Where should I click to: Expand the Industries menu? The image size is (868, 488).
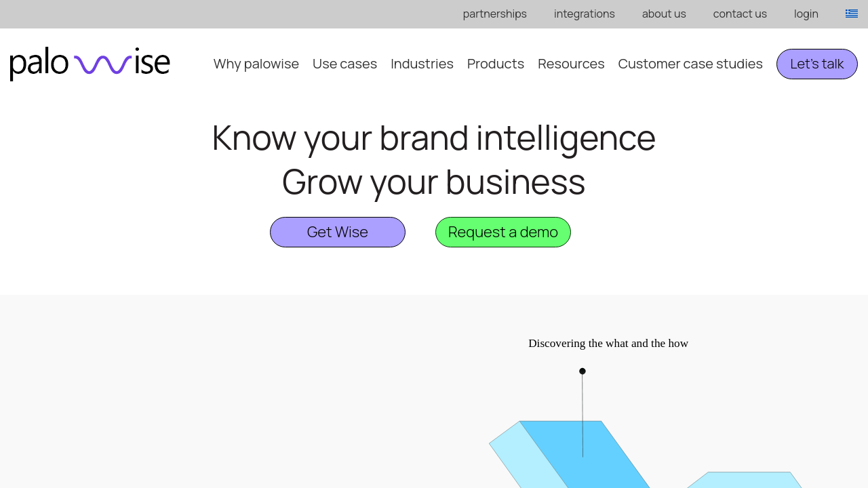422,64
